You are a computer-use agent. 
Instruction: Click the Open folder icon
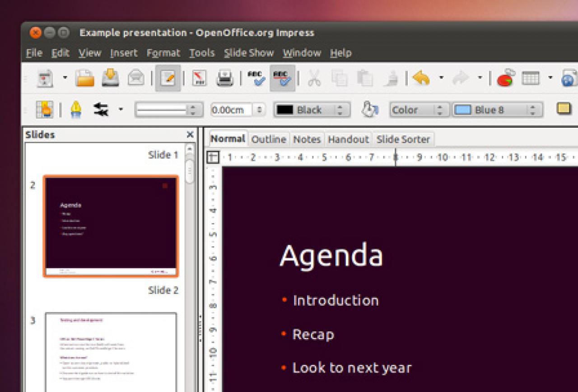[x=85, y=78]
